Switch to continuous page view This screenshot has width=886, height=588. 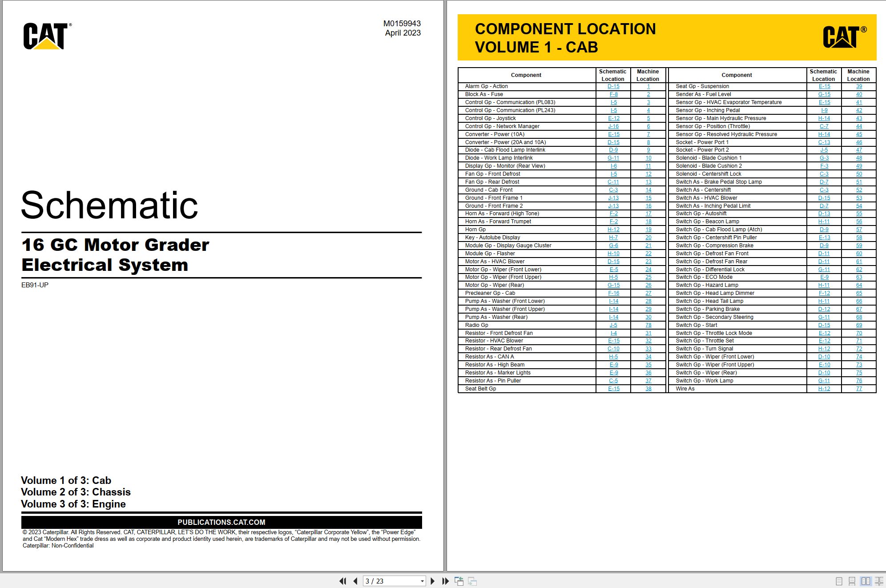pos(852,581)
